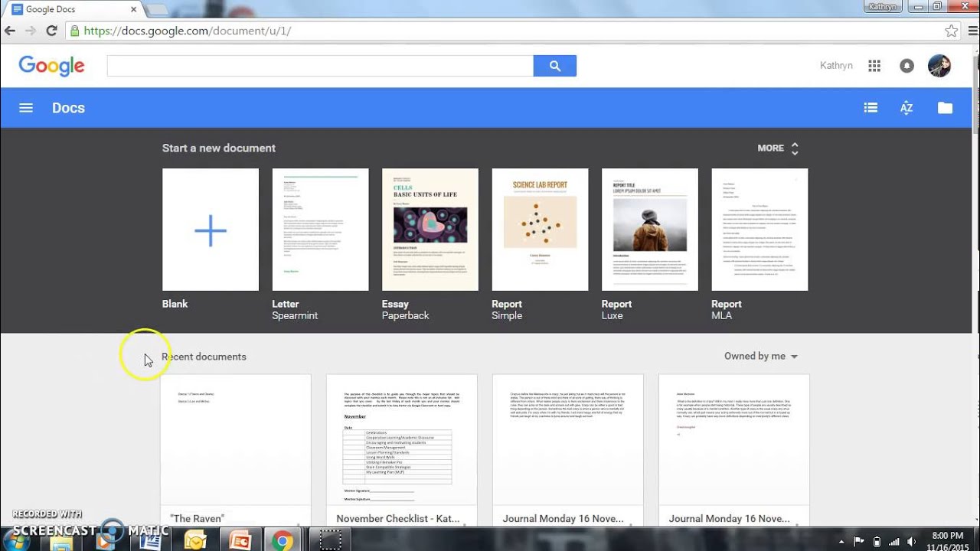Screen dimensions: 980x551
Task: Go back in the browser
Action: pos(10,31)
